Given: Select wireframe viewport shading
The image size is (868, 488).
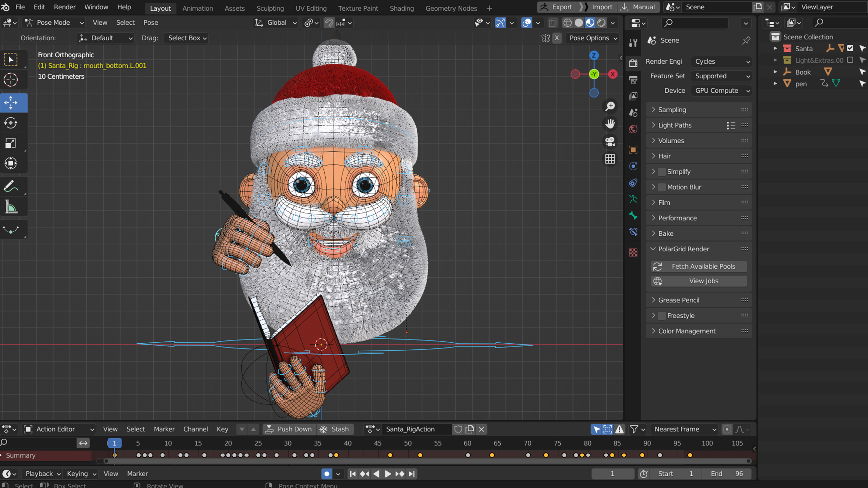Looking at the screenshot, I should coord(567,23).
